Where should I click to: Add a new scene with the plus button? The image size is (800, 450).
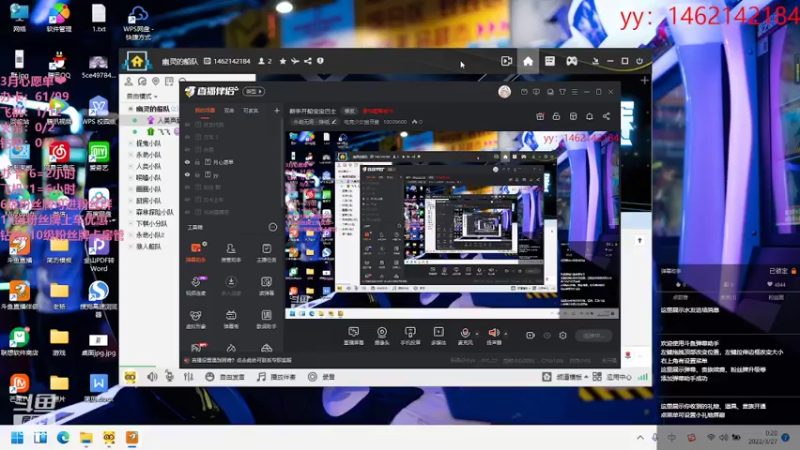click(x=277, y=110)
